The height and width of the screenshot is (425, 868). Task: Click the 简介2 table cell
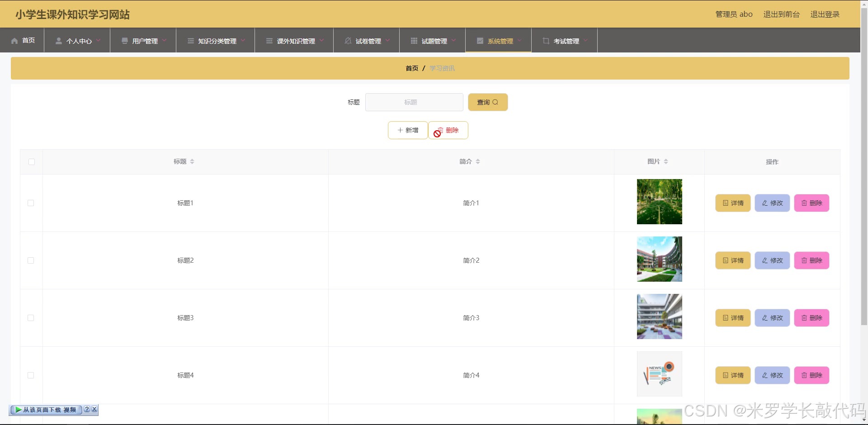click(471, 260)
